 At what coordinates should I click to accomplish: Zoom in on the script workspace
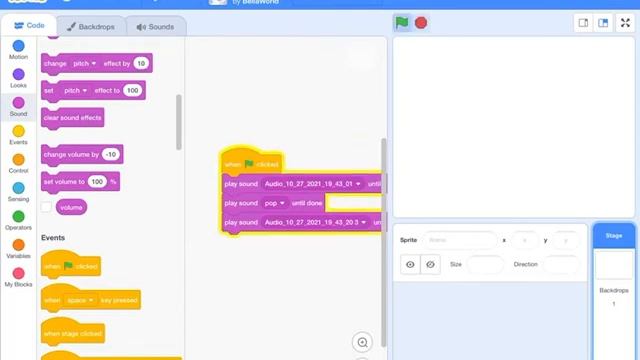(362, 342)
